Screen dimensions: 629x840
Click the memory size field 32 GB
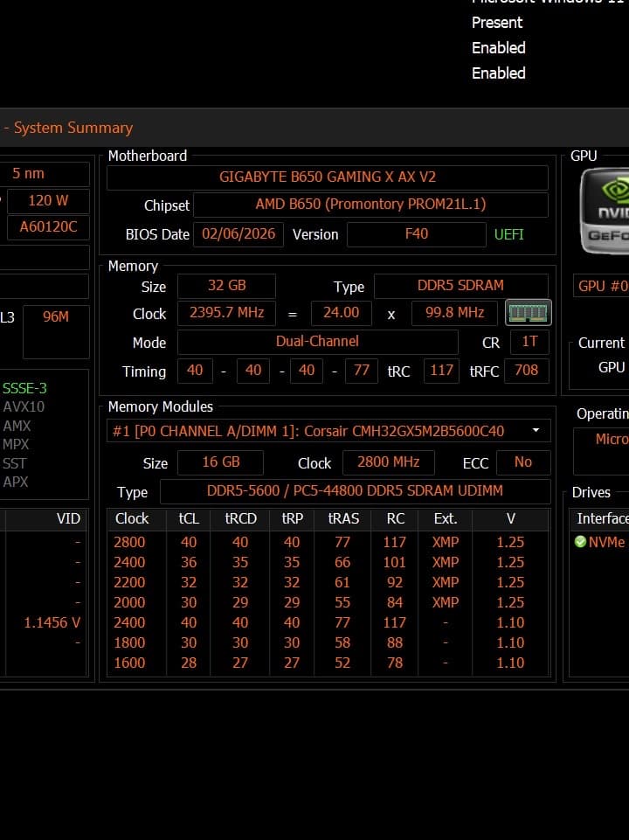pyautogui.click(x=226, y=286)
